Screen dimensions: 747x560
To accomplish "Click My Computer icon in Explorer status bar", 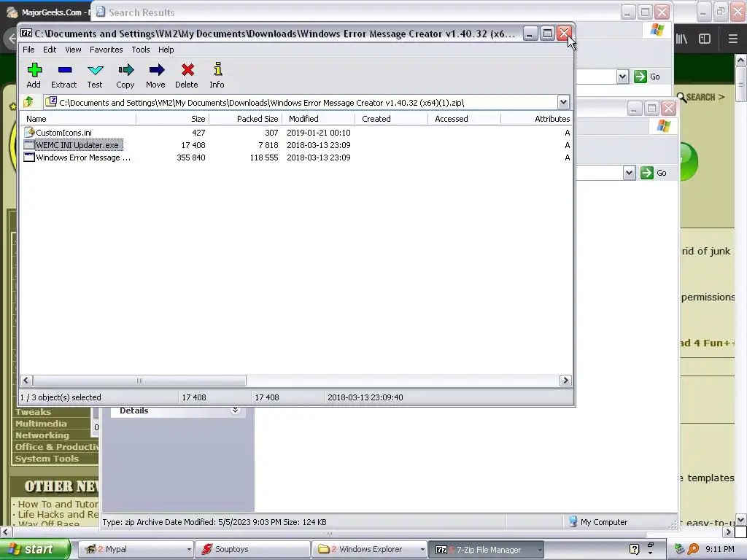I will point(573,522).
